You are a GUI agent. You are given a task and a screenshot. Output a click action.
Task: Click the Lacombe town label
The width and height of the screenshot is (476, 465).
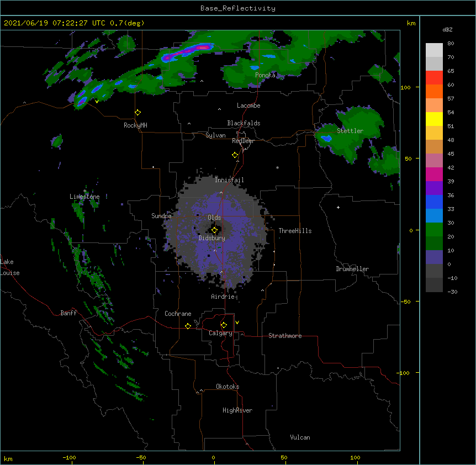(x=248, y=105)
